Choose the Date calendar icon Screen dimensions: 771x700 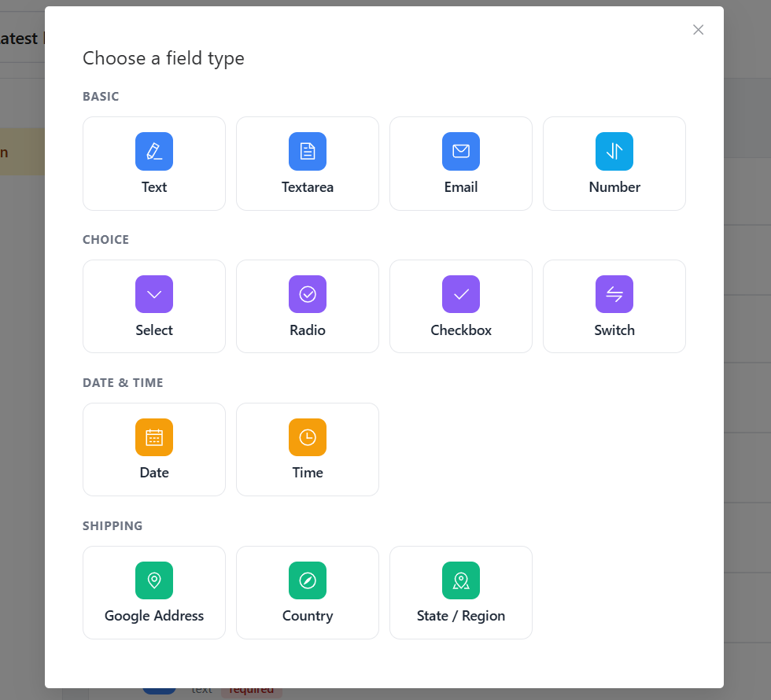point(154,437)
